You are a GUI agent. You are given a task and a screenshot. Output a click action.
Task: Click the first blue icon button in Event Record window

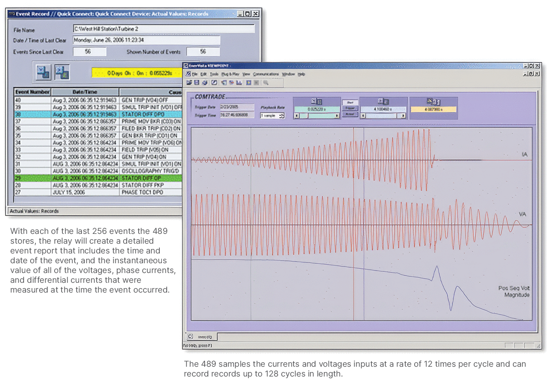tap(43, 72)
